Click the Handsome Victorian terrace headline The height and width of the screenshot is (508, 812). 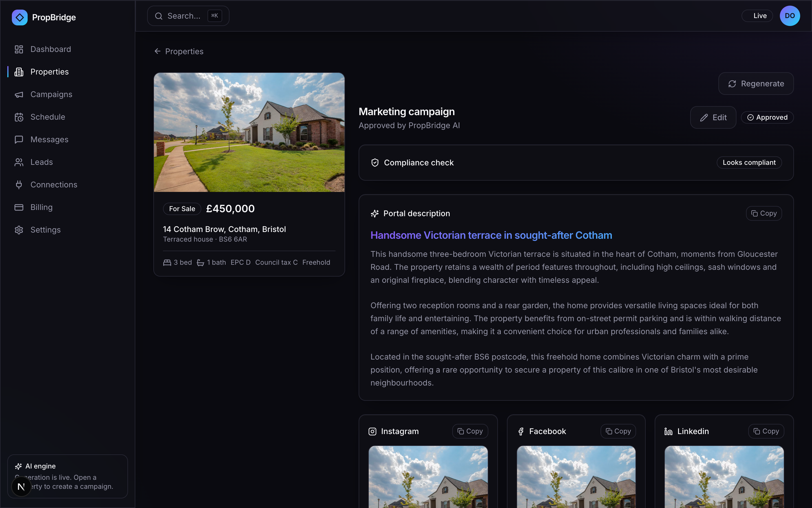point(491,235)
